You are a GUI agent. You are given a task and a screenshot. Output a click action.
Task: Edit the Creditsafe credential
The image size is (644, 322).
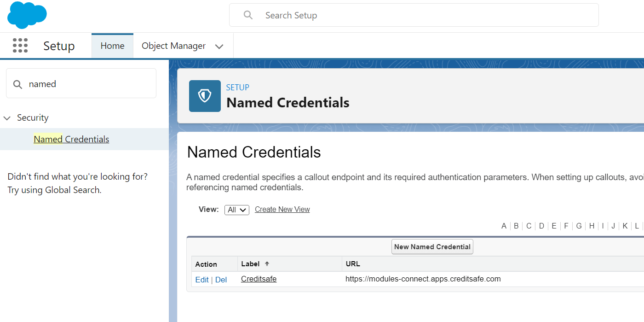202,279
